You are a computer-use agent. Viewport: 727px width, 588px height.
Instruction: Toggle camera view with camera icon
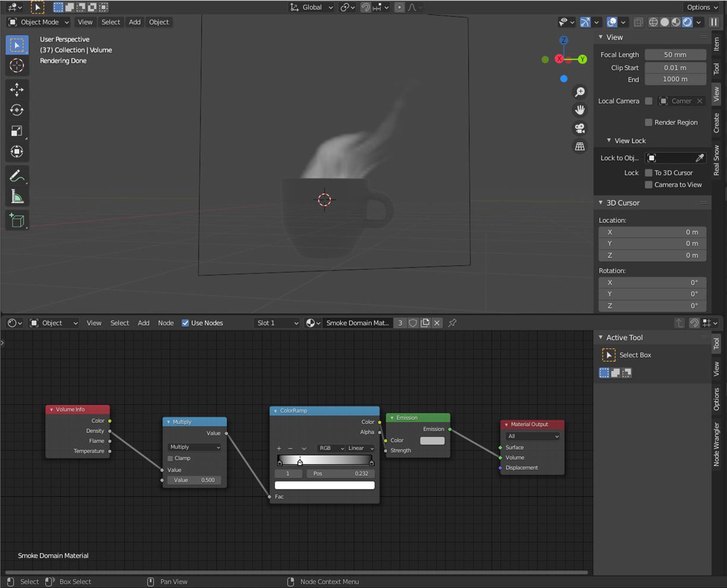pos(580,128)
